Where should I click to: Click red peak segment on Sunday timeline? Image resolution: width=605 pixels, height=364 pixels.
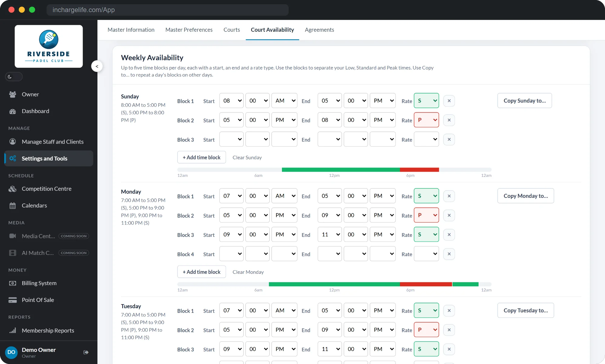(x=419, y=170)
